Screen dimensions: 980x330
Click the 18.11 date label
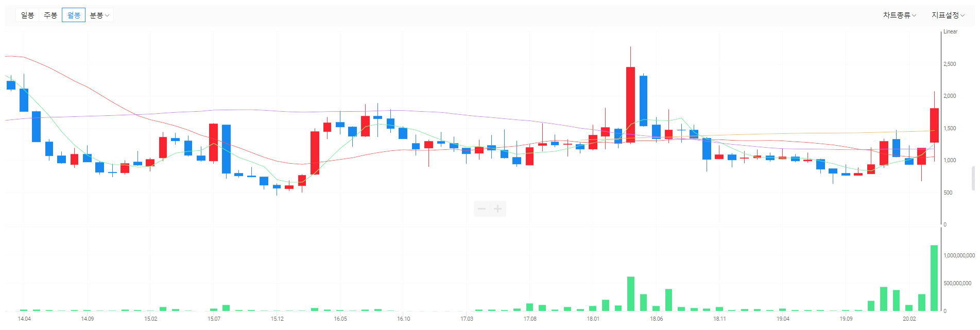coord(719,319)
